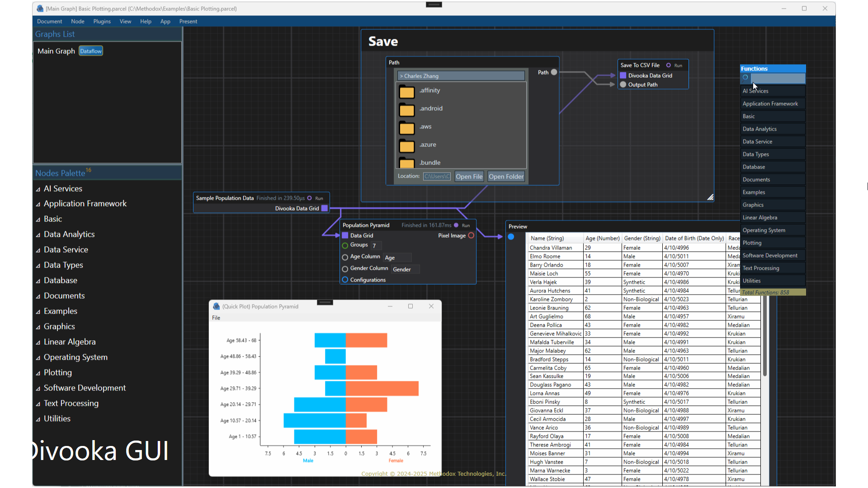Open File menu in Quick Plot window
Image resolution: width=868 pixels, height=488 pixels.
(216, 318)
